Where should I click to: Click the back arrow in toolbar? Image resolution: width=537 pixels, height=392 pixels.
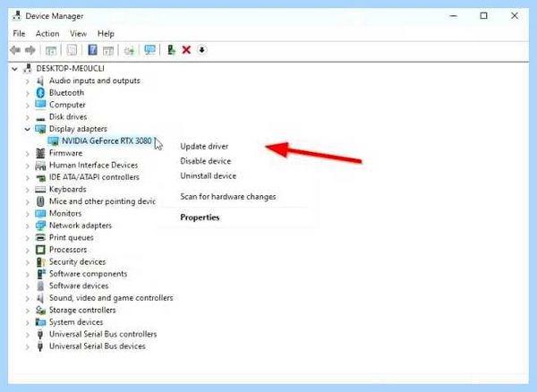click(x=15, y=50)
